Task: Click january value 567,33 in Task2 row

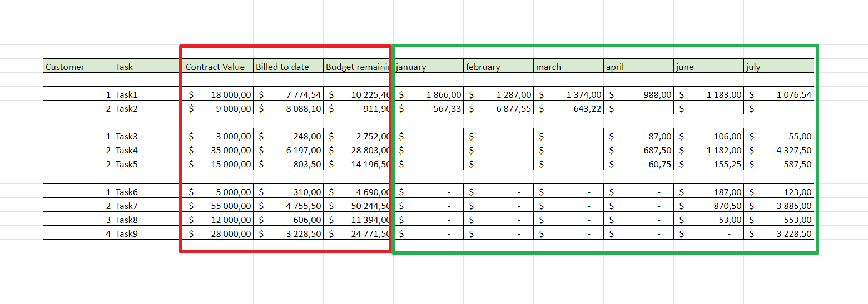Action: pos(429,108)
